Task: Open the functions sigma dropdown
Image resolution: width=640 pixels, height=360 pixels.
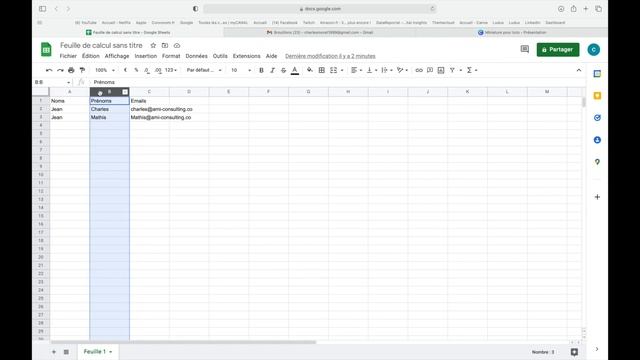Action: pyautogui.click(x=471, y=70)
